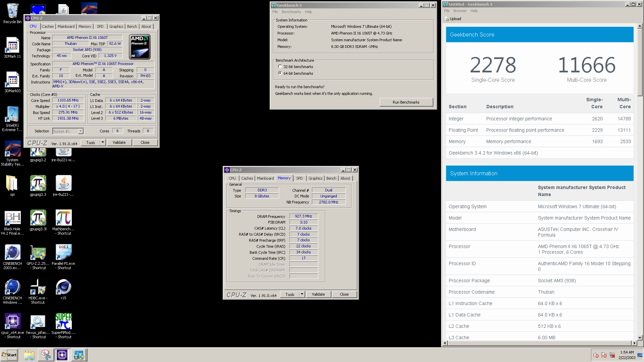644x362 pixels.
Task: Select 64-bit benchmarks radio button
Action: 280,73
